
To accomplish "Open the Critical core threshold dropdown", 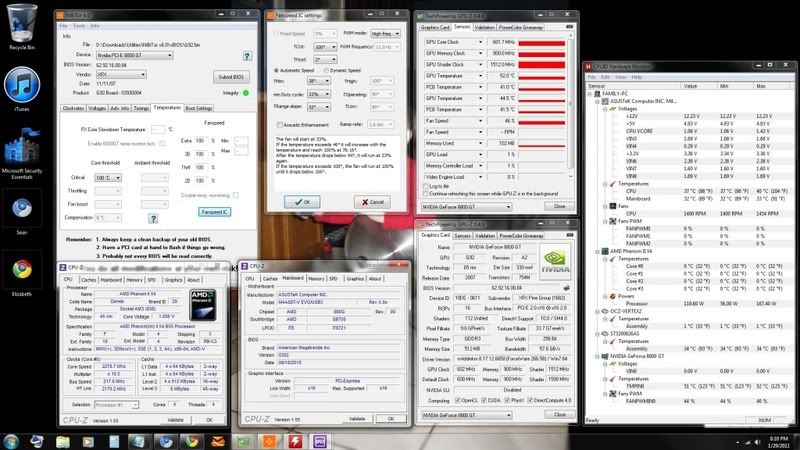I will pos(108,178).
